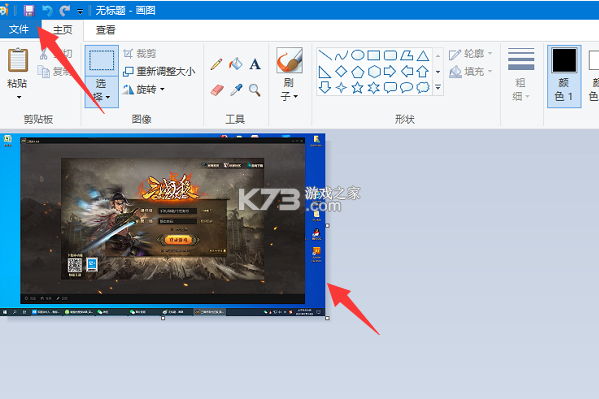Screen dimensions: 599x399
Task: Click the Brush tool icon
Action: [289, 60]
